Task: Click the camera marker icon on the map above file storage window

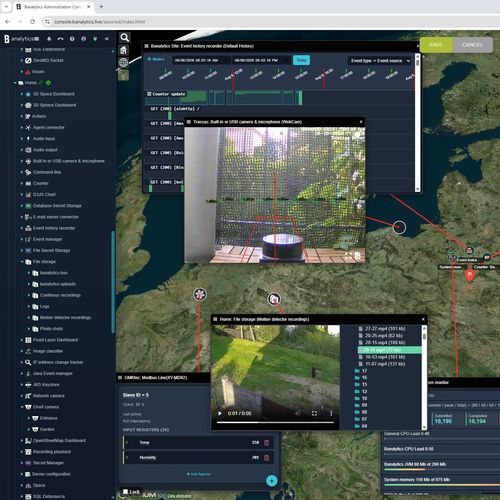Action: [x=274, y=299]
